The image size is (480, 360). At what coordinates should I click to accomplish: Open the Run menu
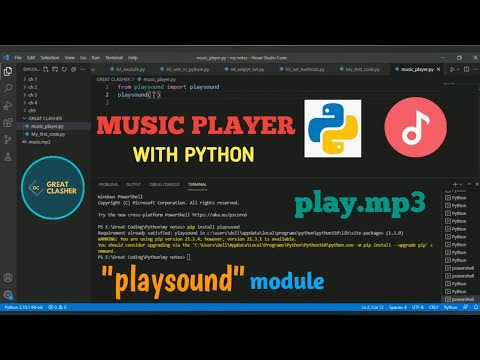(96, 58)
